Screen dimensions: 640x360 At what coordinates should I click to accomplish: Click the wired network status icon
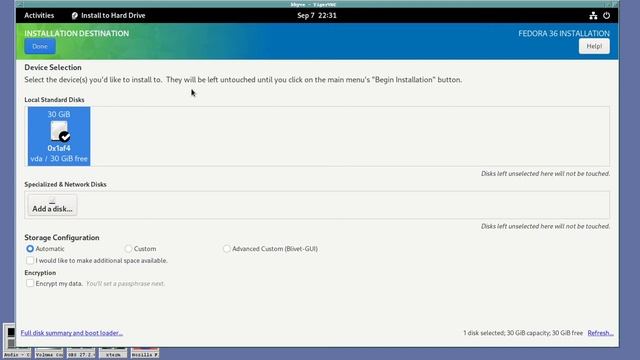[x=593, y=16]
